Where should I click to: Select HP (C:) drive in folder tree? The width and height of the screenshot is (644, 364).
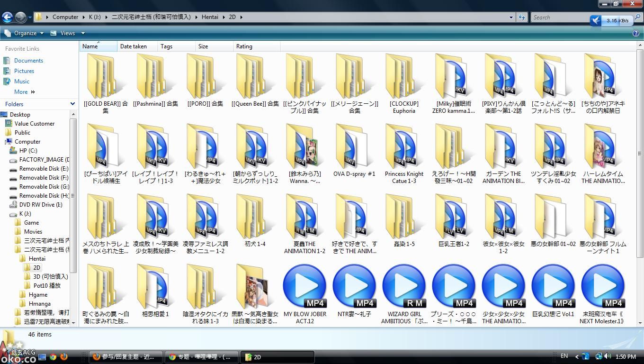[x=28, y=151]
